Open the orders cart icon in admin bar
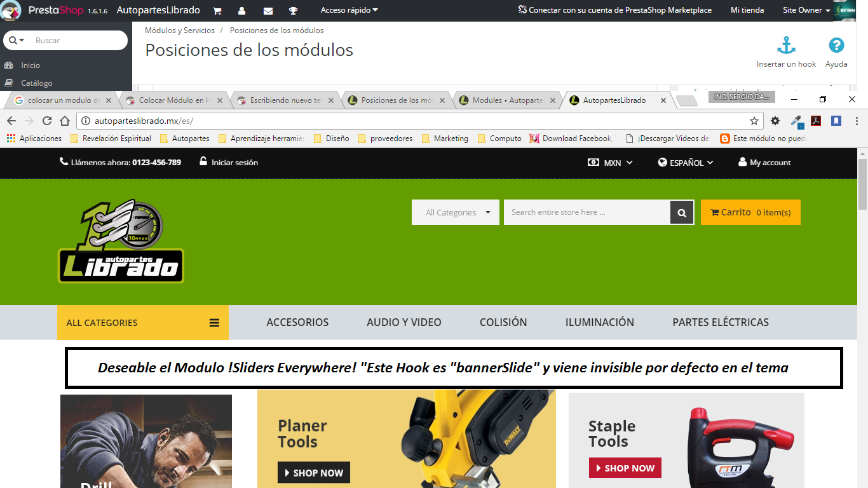This screenshot has height=488, width=868. coord(217,11)
